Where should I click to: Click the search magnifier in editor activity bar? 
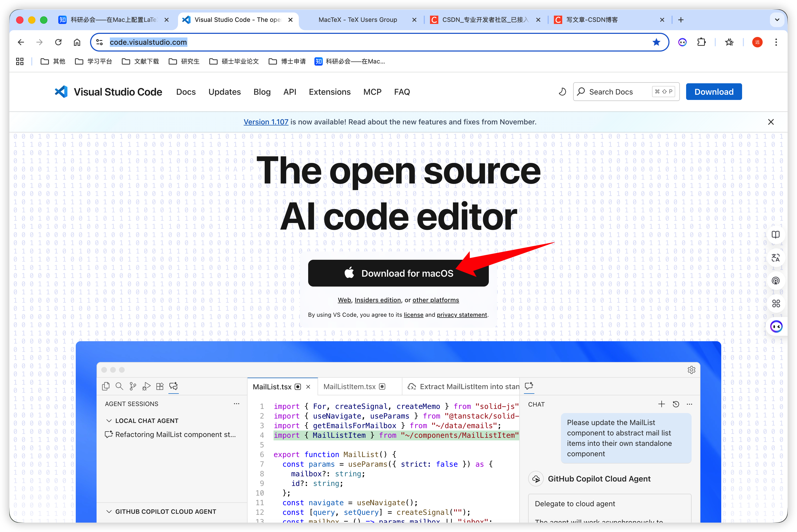point(119,386)
